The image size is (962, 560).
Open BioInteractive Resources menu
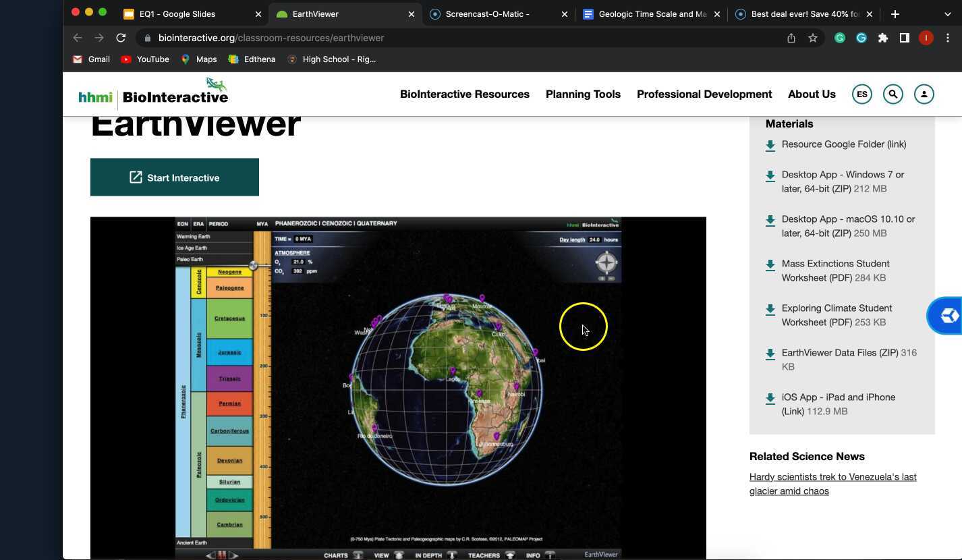[x=465, y=94]
